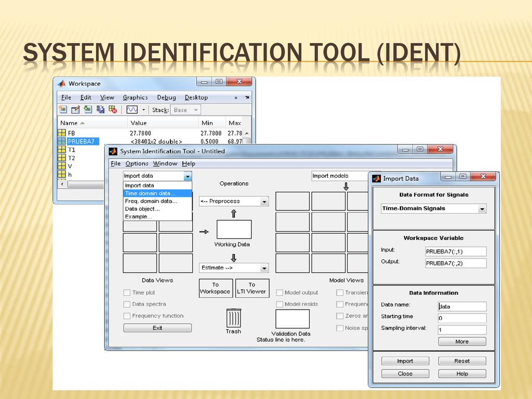This screenshot has width=532, height=399.
Task: Open the Import models dropdown
Action: (340, 176)
